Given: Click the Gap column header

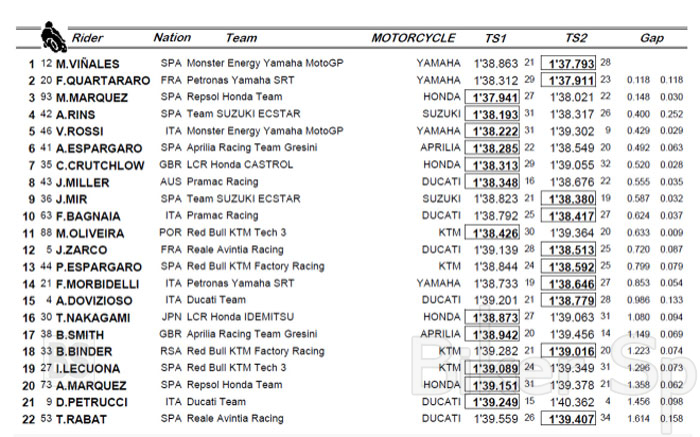Looking at the screenshot, I should tap(651, 39).
